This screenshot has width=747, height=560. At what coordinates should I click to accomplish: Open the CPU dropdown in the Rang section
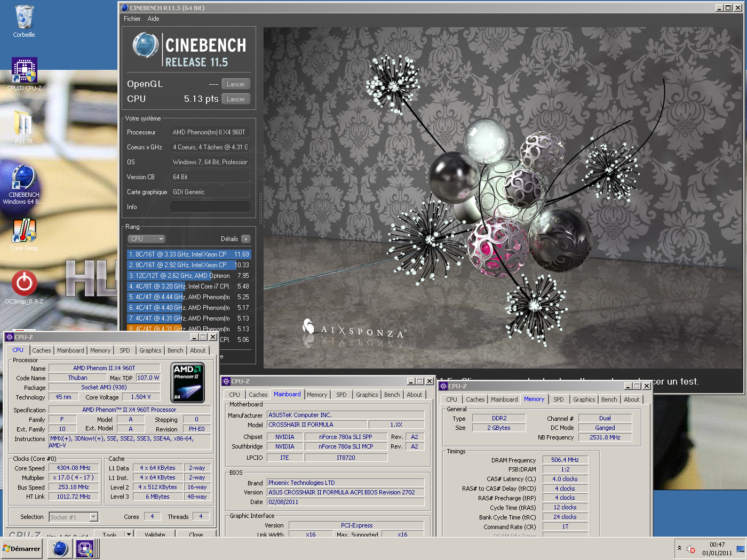(x=146, y=239)
